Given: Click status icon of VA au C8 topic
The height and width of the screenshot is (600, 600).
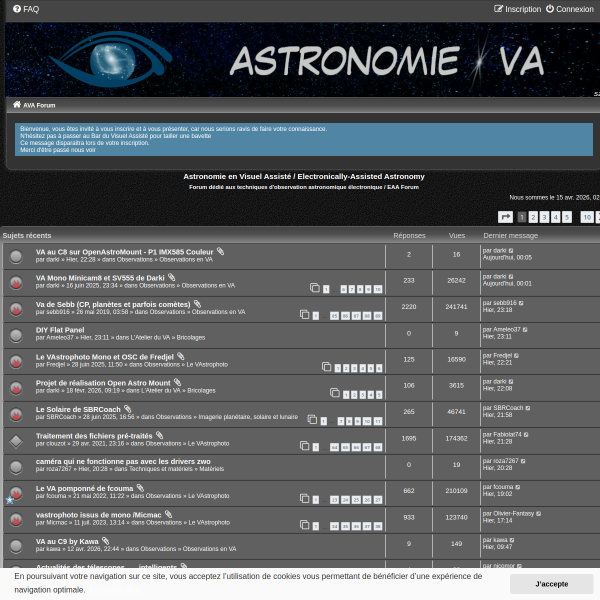Looking at the screenshot, I should 16,256.
